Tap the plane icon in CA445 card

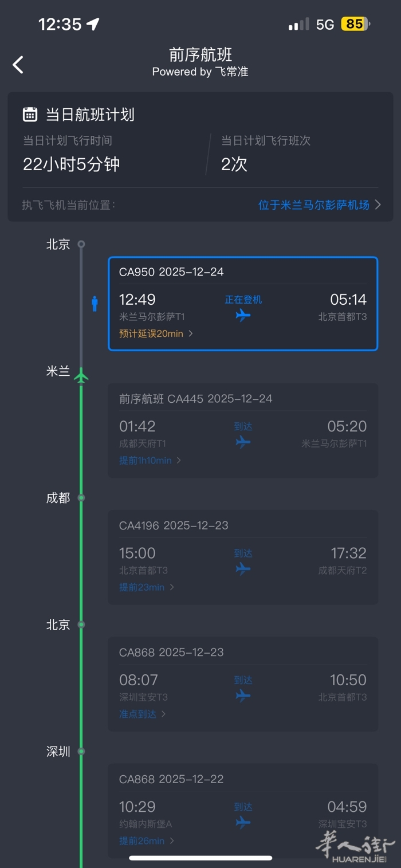(x=243, y=442)
